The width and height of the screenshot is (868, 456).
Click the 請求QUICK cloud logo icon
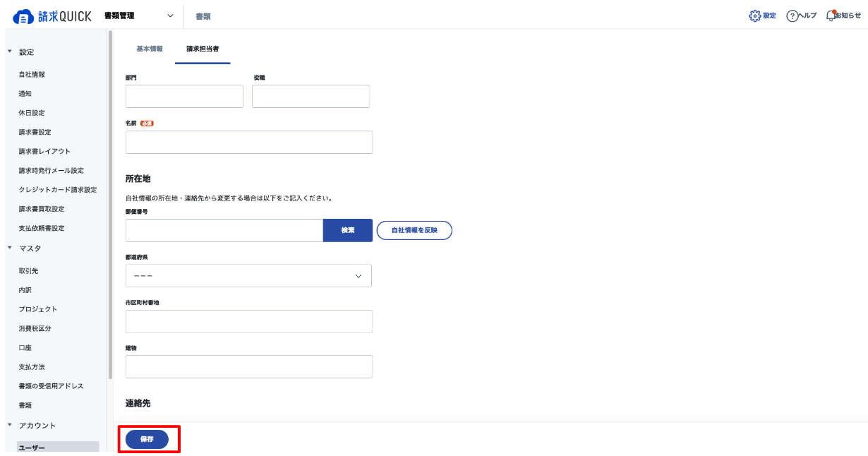(23, 16)
